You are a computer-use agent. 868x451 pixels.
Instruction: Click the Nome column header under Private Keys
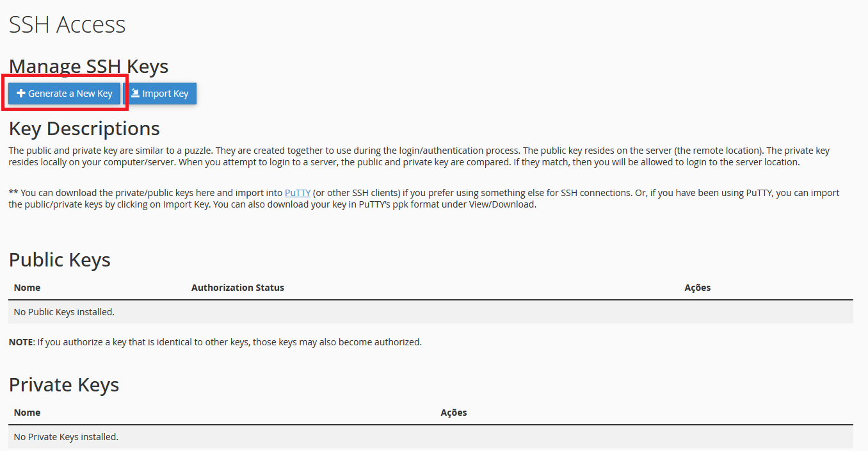tap(27, 413)
